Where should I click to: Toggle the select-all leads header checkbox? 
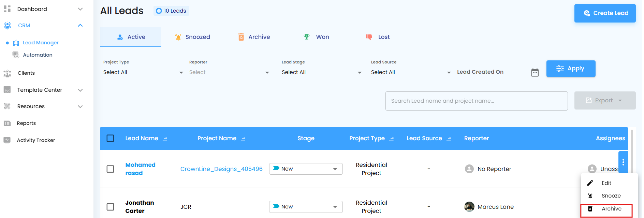point(110,138)
